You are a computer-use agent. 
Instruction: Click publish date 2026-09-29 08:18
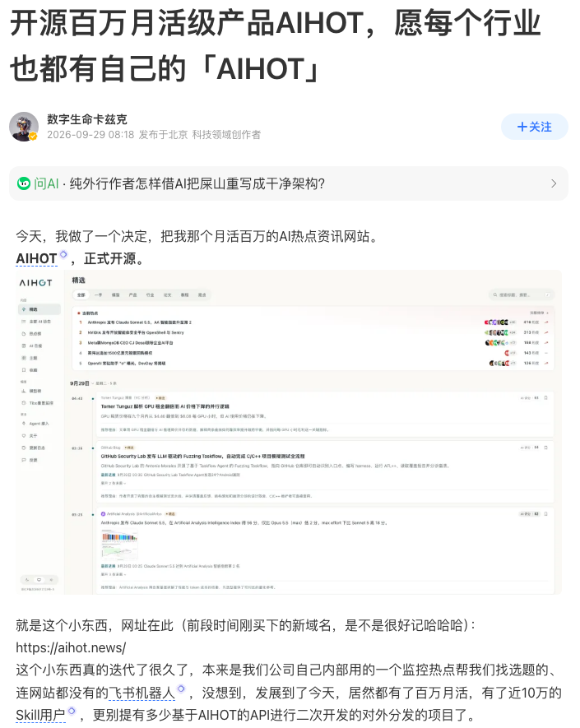[90, 135]
